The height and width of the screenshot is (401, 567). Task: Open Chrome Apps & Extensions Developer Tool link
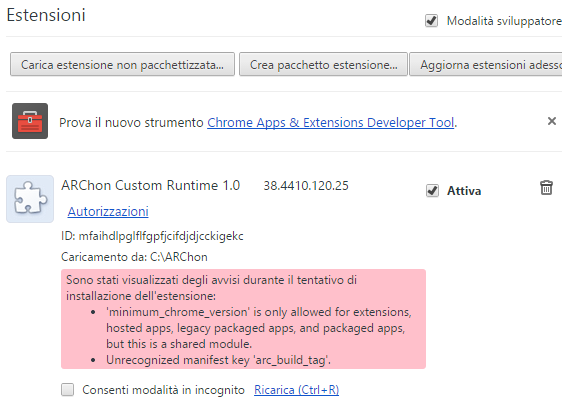[331, 123]
